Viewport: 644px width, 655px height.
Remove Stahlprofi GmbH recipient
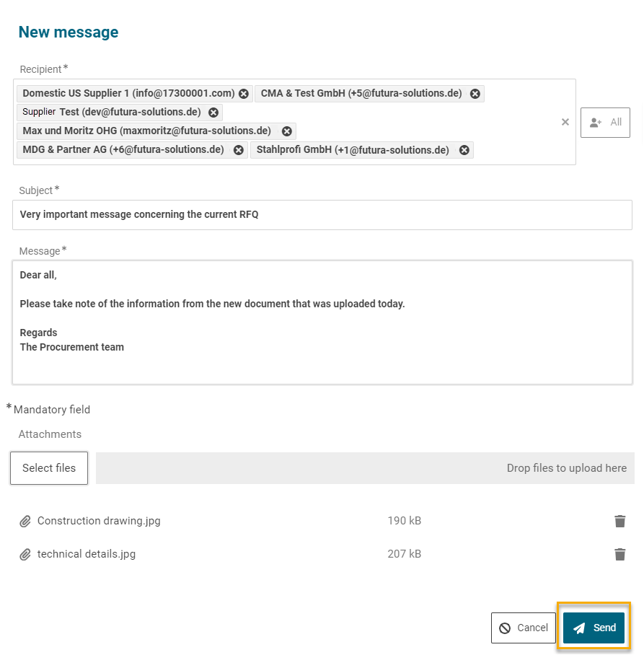(x=464, y=150)
